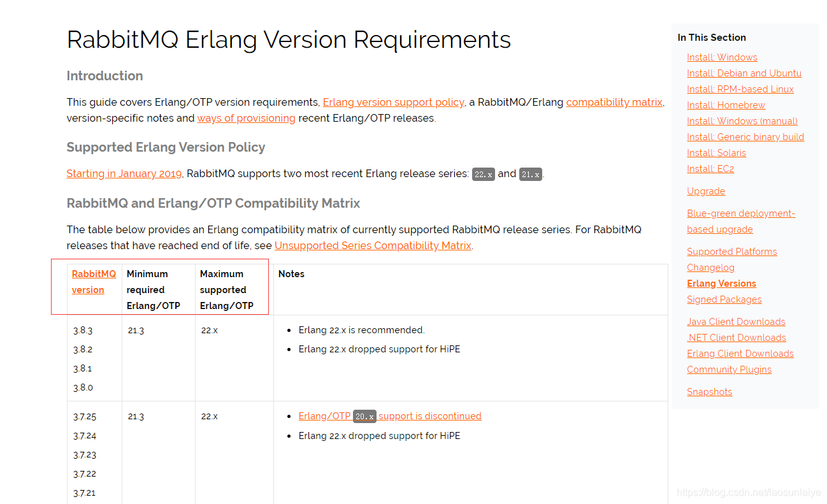The height and width of the screenshot is (504, 827).
Task: Click the 3.7.23 version cell
Action: [x=85, y=455]
